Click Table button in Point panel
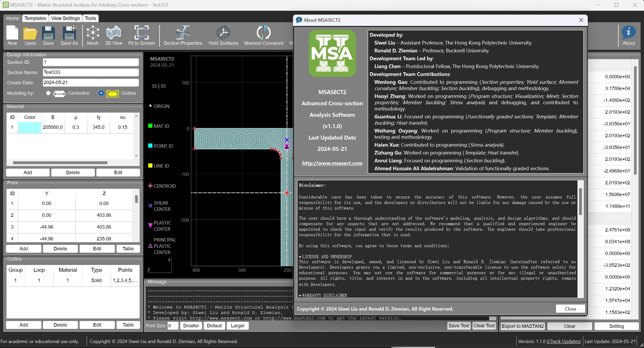Viewport: 644px width, 348px height. (128, 248)
